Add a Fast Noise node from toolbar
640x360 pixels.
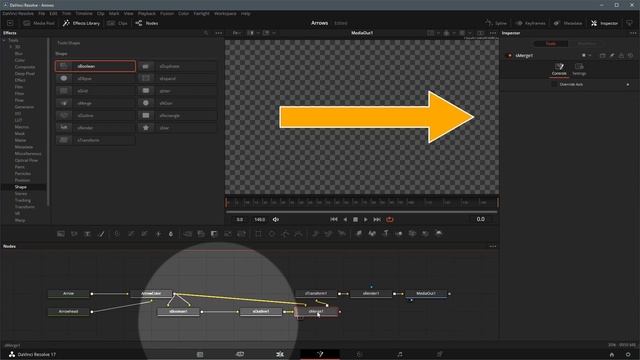click(74, 234)
